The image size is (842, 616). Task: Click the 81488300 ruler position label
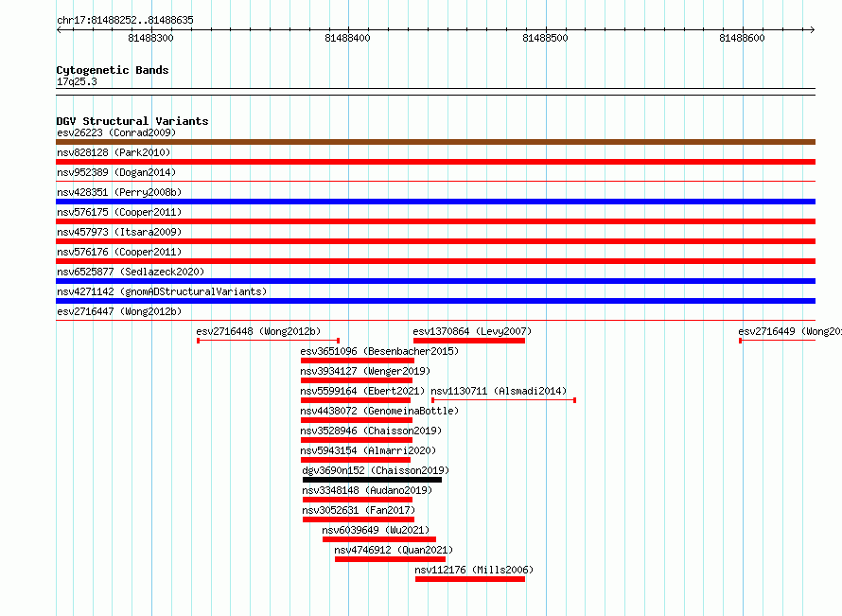[150, 38]
